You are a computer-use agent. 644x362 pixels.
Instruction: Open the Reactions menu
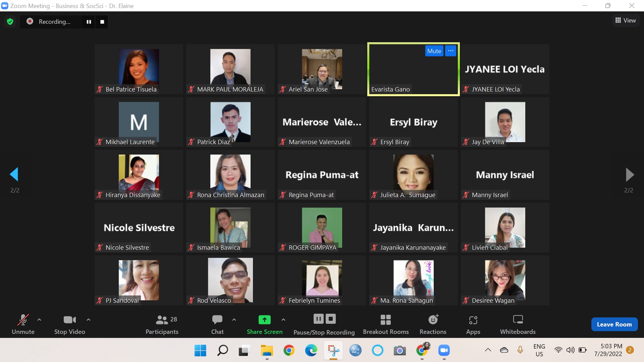tap(433, 324)
